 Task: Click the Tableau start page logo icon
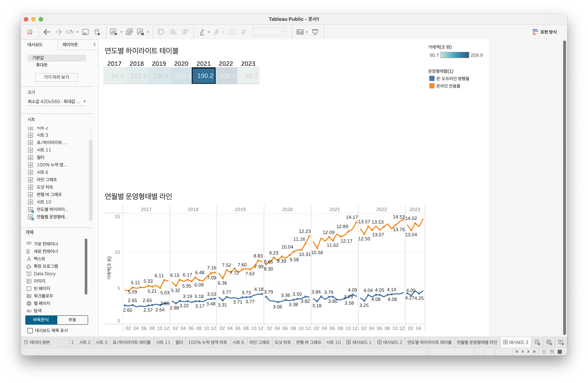[30, 32]
